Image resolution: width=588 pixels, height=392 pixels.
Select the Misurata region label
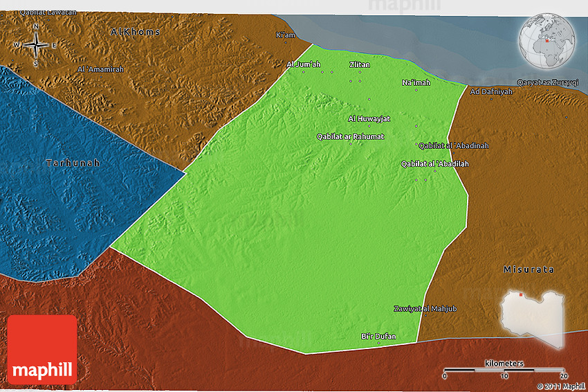pyautogui.click(x=529, y=269)
